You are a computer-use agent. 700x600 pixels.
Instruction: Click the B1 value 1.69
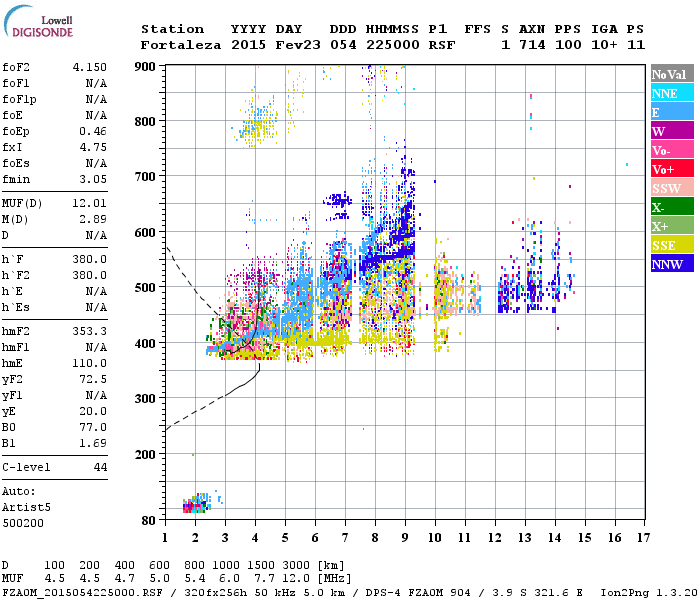pos(93,443)
